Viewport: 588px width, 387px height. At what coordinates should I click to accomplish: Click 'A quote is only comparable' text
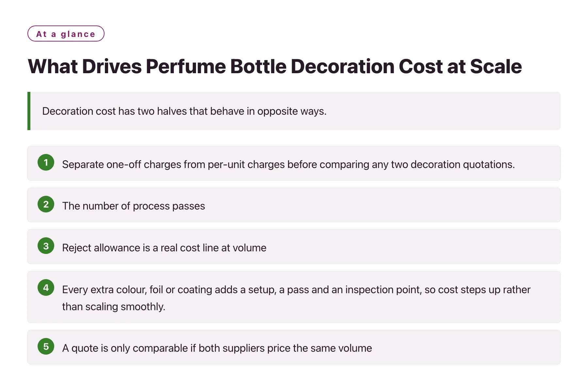217,348
